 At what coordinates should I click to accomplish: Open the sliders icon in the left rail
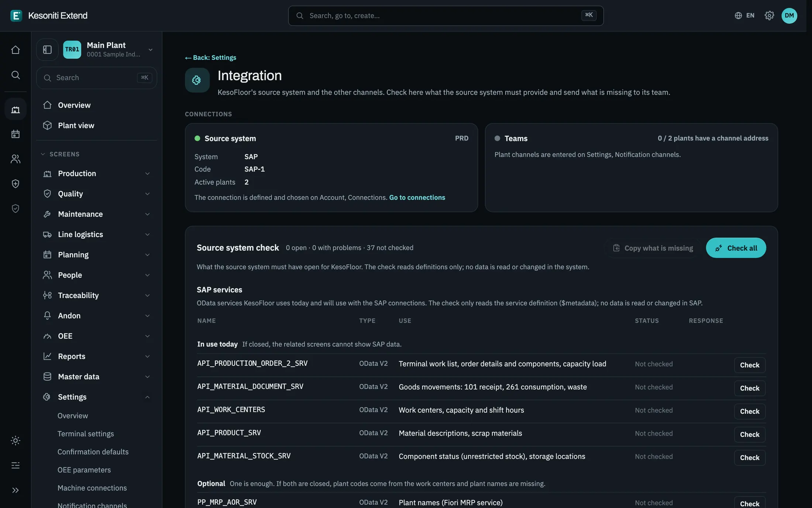16,466
